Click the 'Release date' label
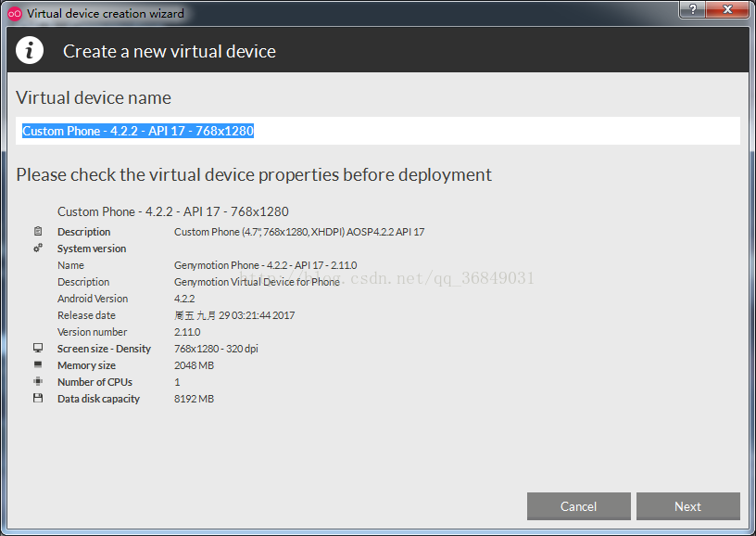 (86, 315)
